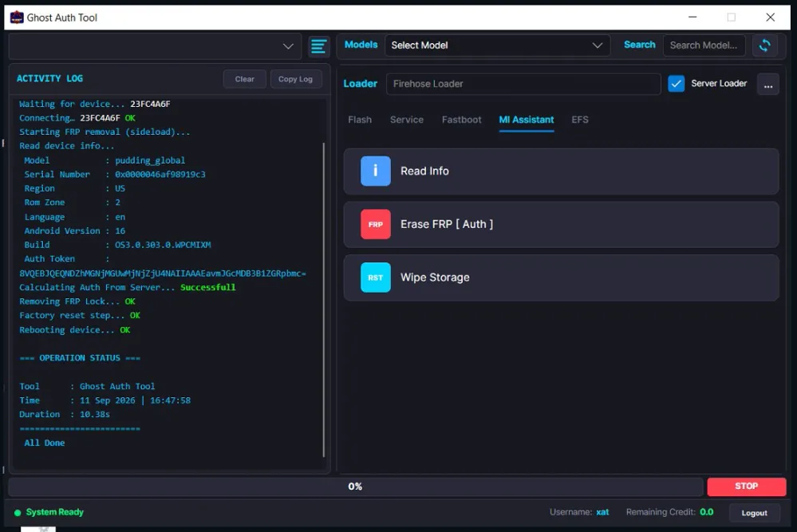Click the Wipe Storage action
797x532 pixels.
click(x=561, y=278)
